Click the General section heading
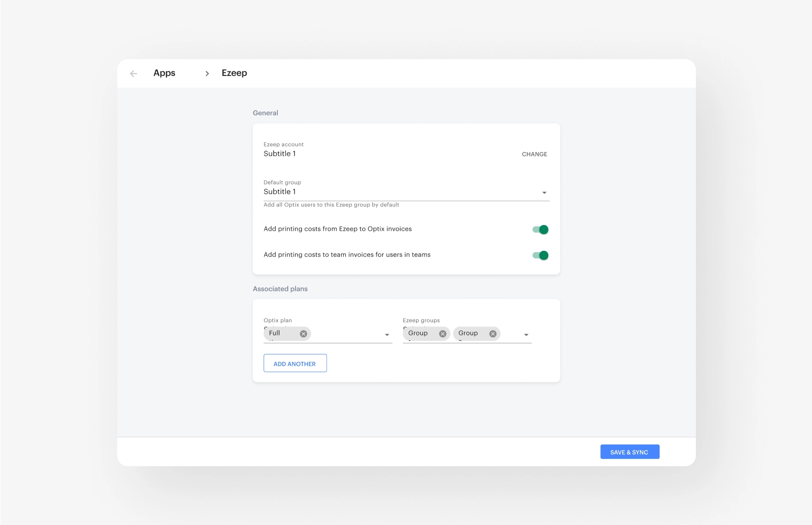The height and width of the screenshot is (525, 812). pos(266,113)
